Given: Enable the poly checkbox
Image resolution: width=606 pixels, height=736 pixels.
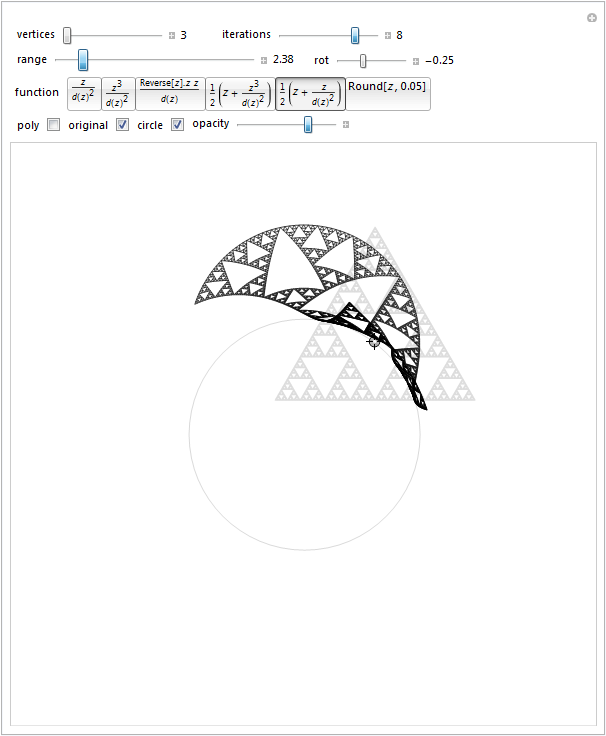Looking at the screenshot, I should [53, 125].
